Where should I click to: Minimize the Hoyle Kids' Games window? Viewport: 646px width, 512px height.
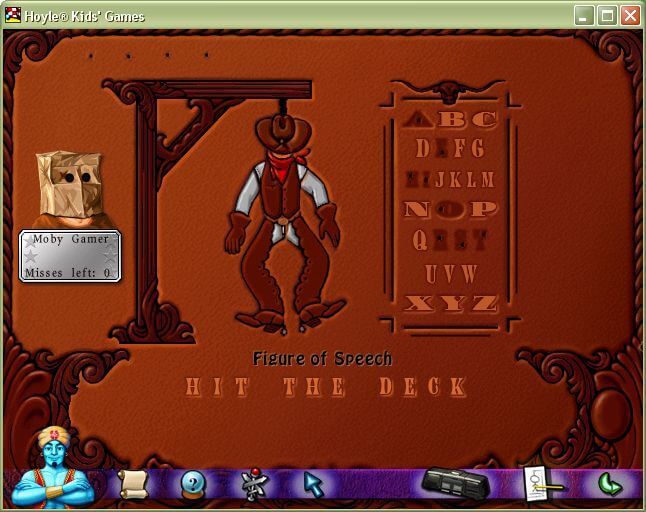pos(584,16)
